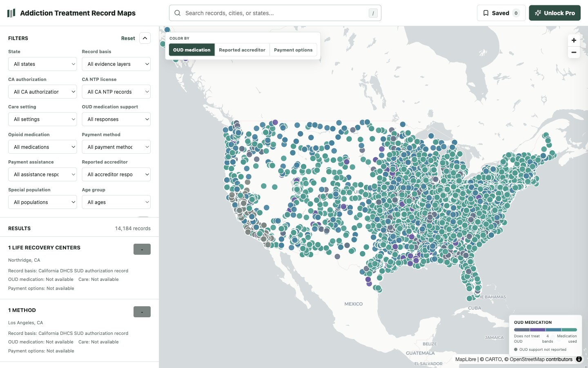This screenshot has width=588, height=368.
Task: Color map by Reported accreditor
Action: pyautogui.click(x=242, y=50)
